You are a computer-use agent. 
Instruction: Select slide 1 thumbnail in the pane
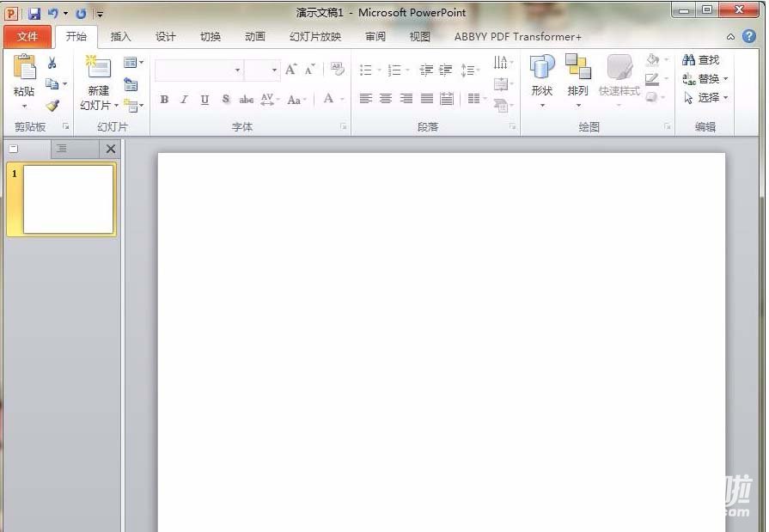point(68,199)
